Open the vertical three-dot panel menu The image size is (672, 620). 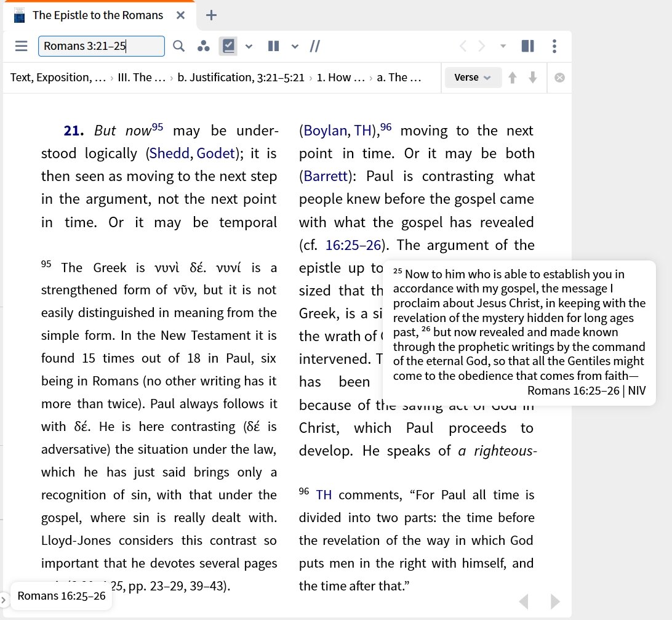(x=554, y=46)
